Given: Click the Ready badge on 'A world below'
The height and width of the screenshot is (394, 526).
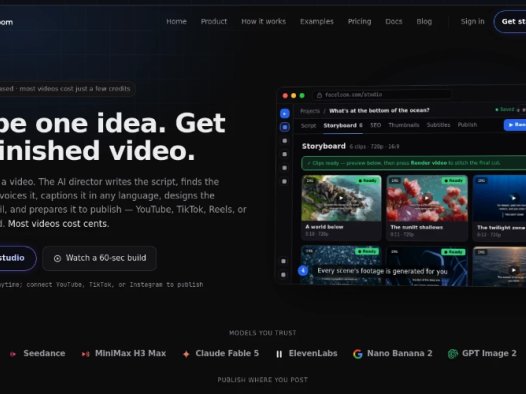Looking at the screenshot, I should point(368,181).
